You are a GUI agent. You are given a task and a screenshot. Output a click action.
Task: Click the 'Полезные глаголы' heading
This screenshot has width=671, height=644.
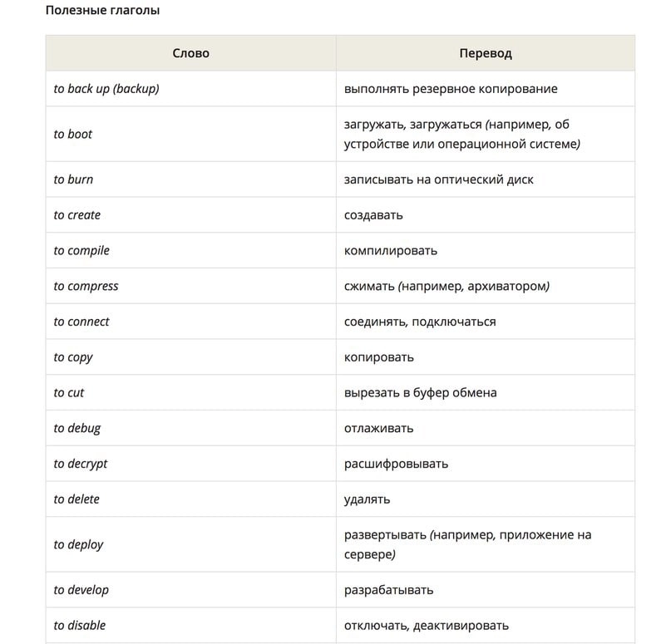pyautogui.click(x=103, y=10)
